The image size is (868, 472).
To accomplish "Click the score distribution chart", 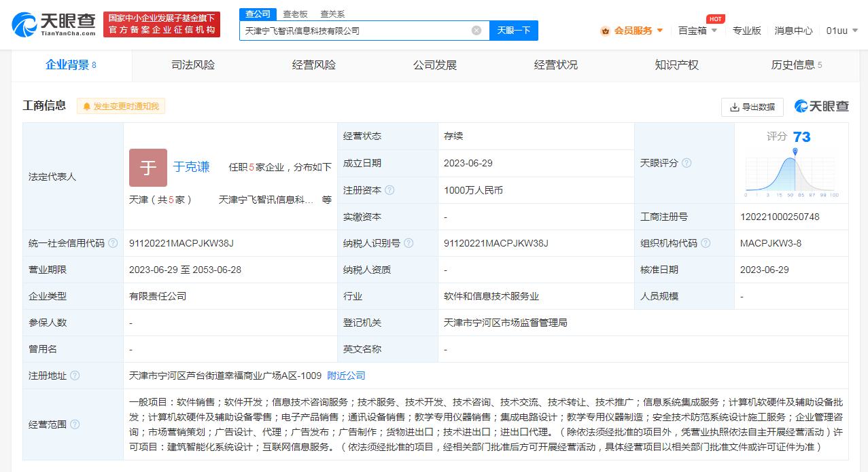I will click(792, 173).
